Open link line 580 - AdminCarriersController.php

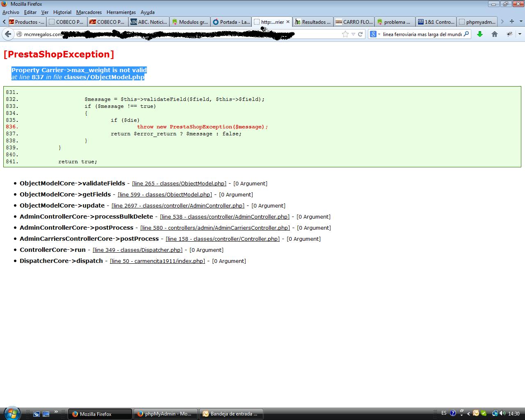(x=215, y=228)
